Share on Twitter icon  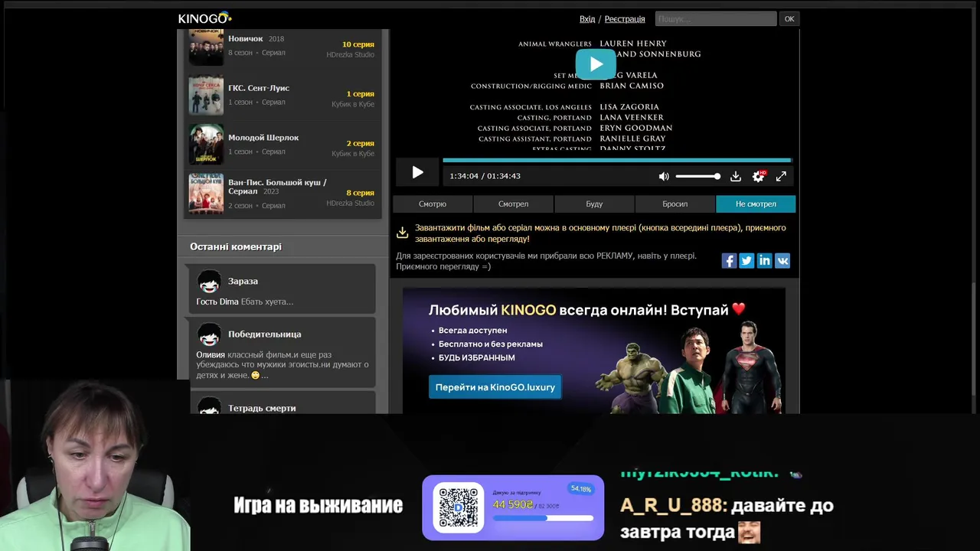(746, 261)
